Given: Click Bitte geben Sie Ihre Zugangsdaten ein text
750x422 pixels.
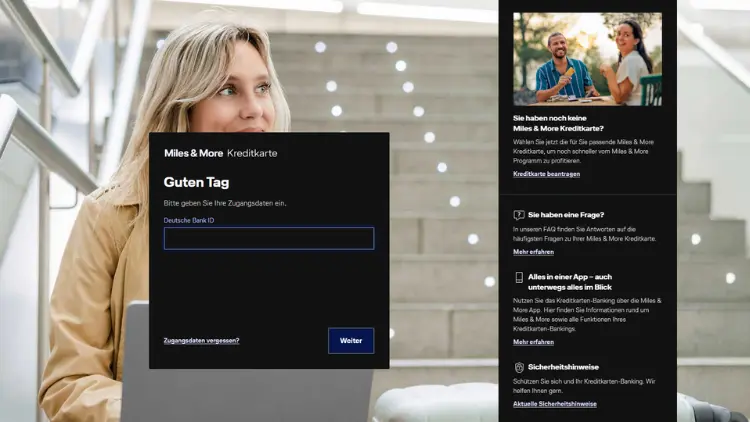Looking at the screenshot, I should [x=225, y=203].
